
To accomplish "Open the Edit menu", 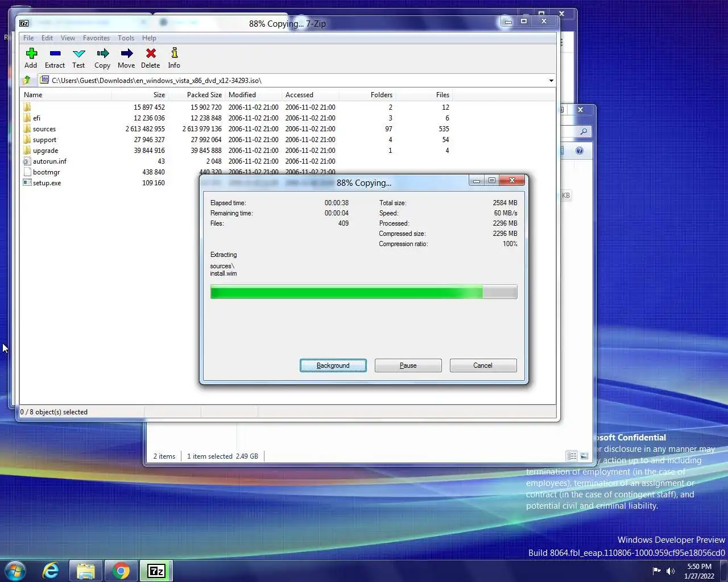I will pyautogui.click(x=47, y=38).
